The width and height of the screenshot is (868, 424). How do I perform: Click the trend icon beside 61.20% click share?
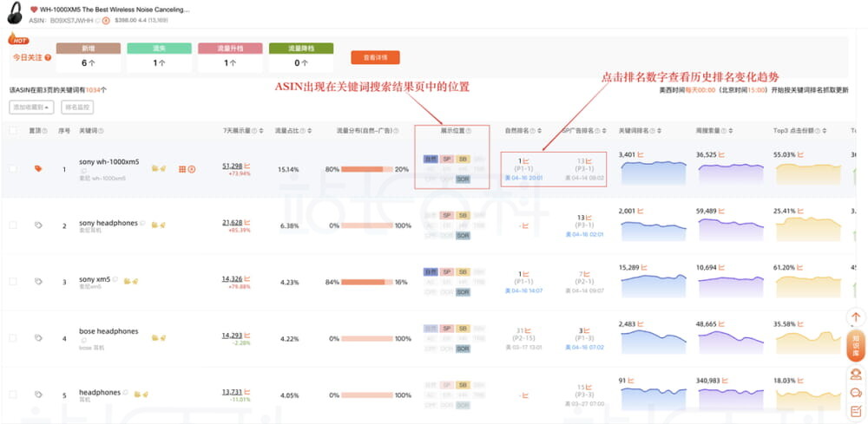click(800, 268)
